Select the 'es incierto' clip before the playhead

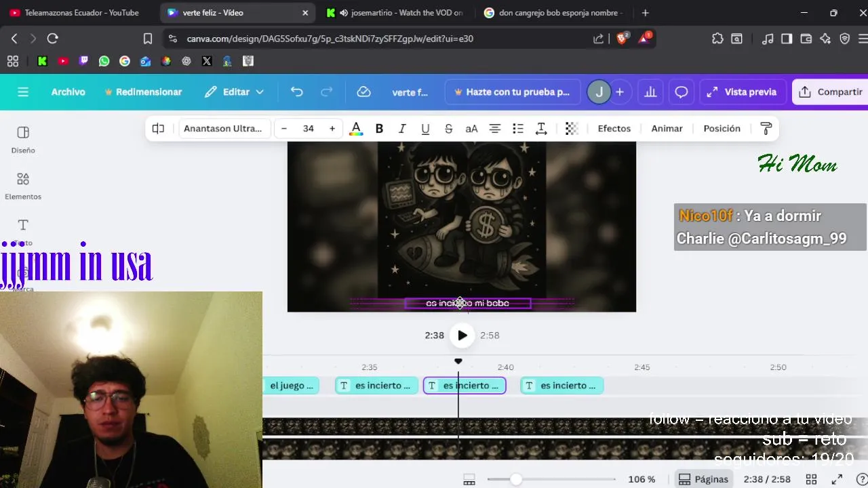[377, 386]
